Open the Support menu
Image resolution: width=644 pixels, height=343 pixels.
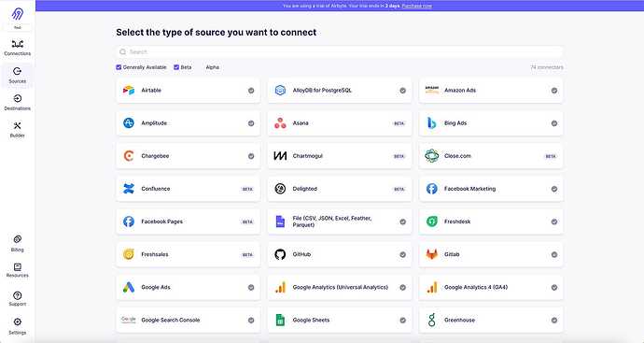(x=17, y=298)
